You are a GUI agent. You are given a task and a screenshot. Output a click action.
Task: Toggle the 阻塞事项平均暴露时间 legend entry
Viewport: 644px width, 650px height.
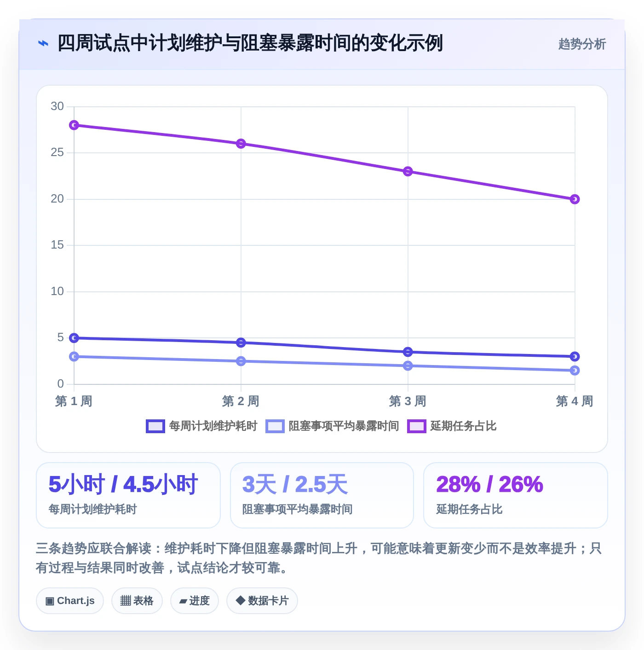coord(333,426)
